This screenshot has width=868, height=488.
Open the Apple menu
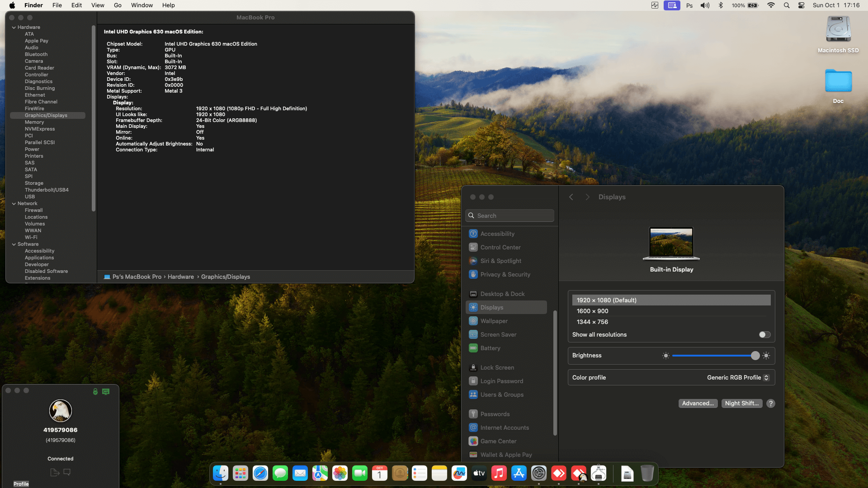[12, 5]
